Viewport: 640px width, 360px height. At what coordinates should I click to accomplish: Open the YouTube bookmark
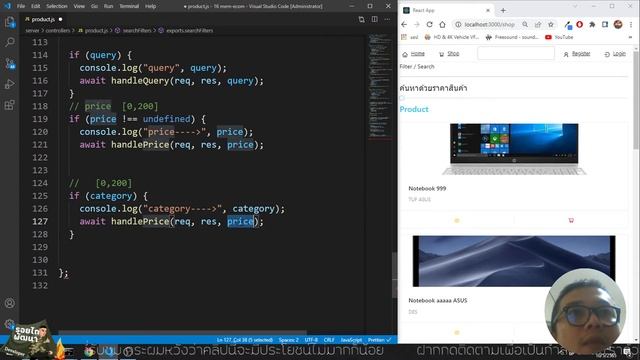559,37
